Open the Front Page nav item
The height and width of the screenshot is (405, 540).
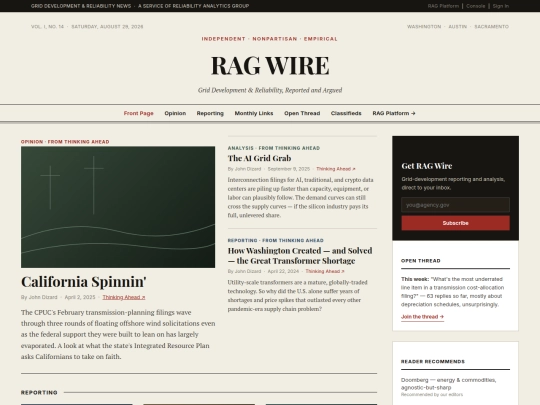(x=138, y=113)
